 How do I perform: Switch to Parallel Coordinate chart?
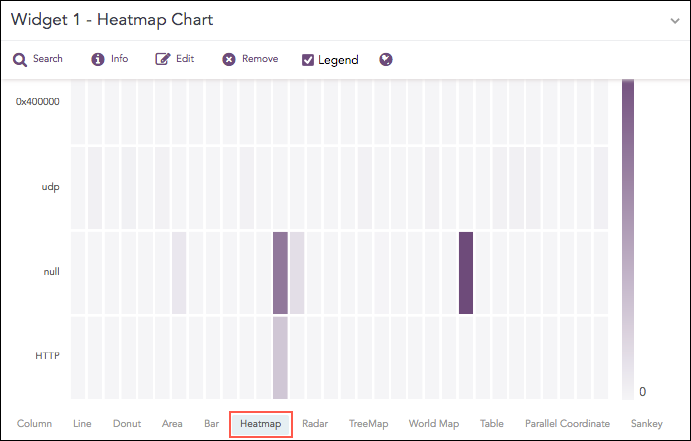tap(567, 424)
